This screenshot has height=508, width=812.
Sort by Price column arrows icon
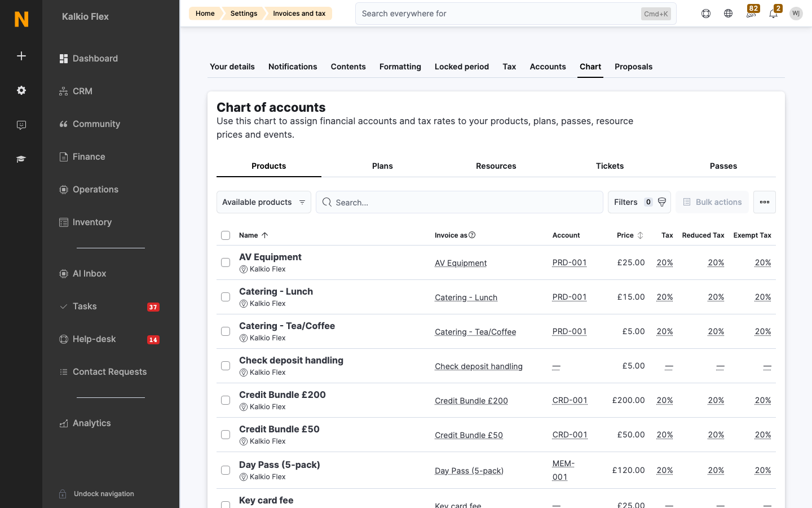click(x=640, y=235)
